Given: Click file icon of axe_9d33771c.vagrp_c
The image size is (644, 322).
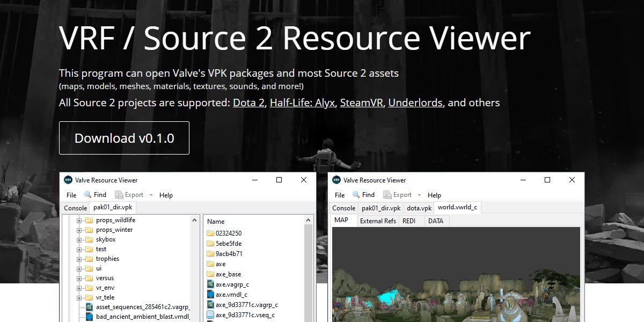Looking at the screenshot, I should coord(210,305).
